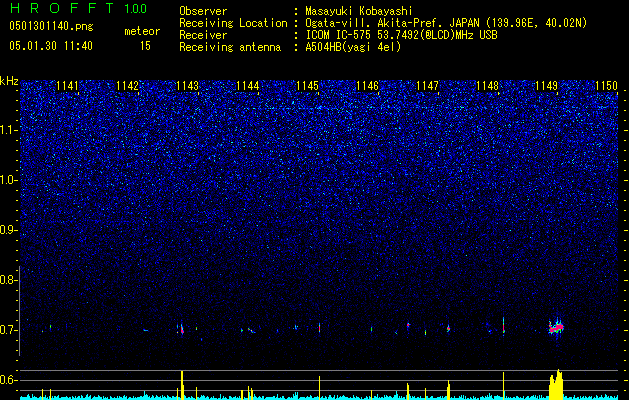
Task: Click the yellow amplitude spike after 1145
Action: tap(319, 387)
